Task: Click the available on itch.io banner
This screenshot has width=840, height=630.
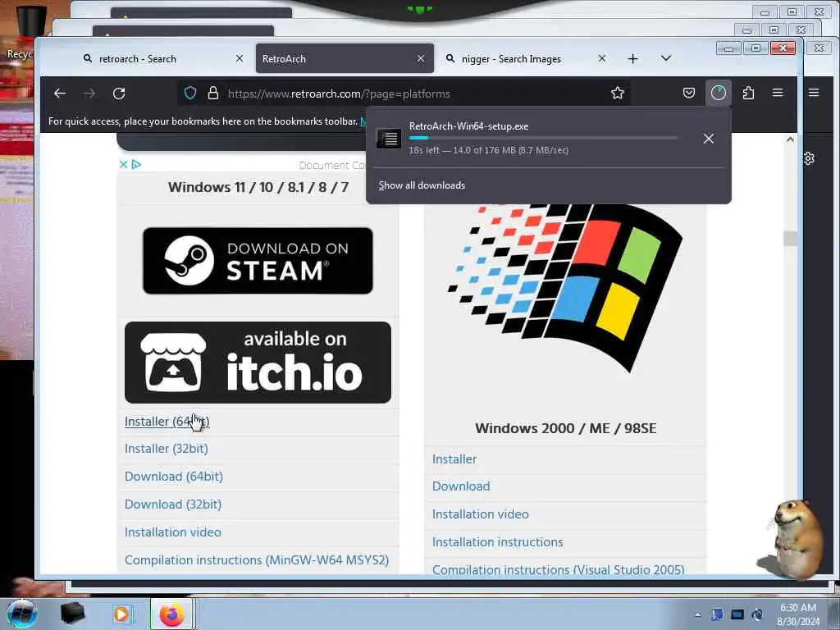Action: [x=258, y=363]
